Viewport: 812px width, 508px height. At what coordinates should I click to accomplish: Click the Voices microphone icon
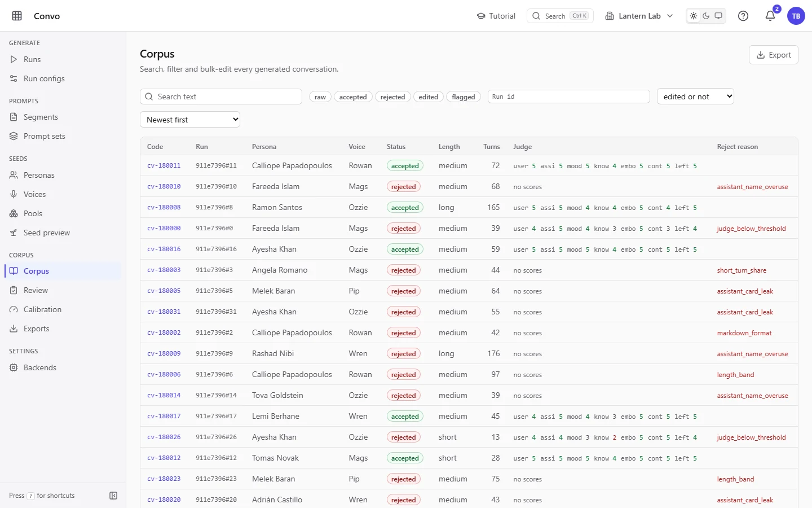point(14,194)
